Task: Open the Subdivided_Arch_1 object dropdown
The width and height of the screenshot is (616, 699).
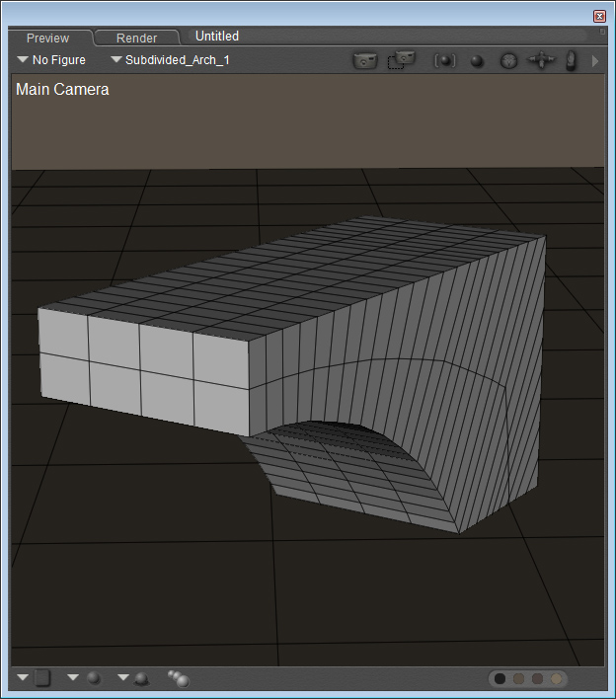Action: [x=170, y=60]
